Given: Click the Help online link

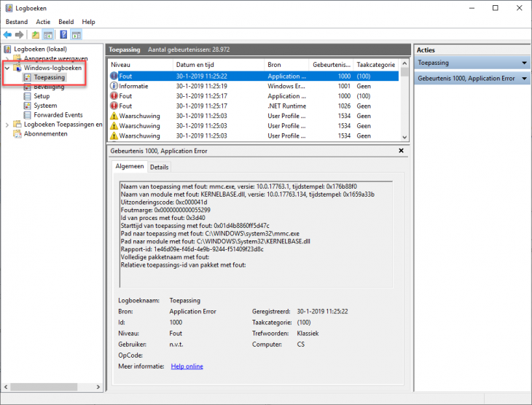Looking at the screenshot, I should [x=187, y=366].
